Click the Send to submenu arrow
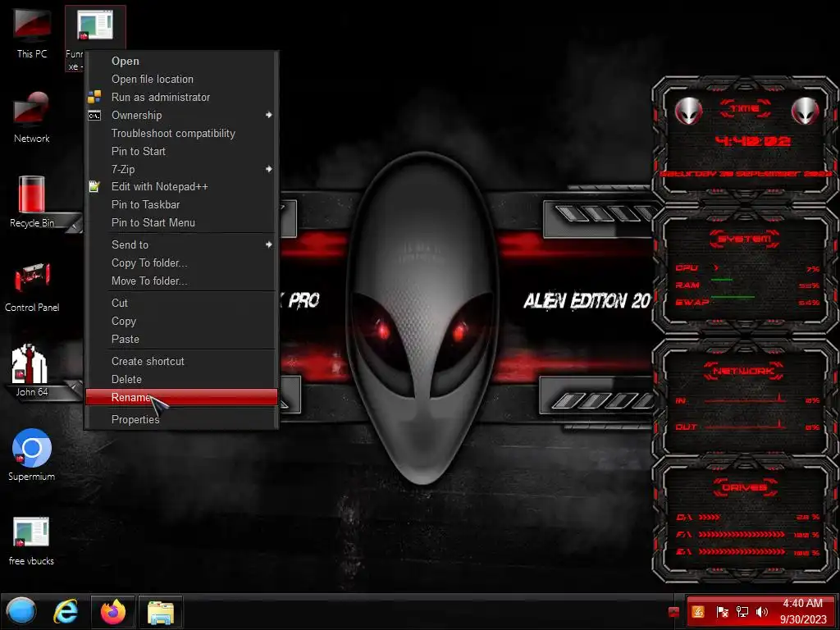 pyautogui.click(x=268, y=244)
